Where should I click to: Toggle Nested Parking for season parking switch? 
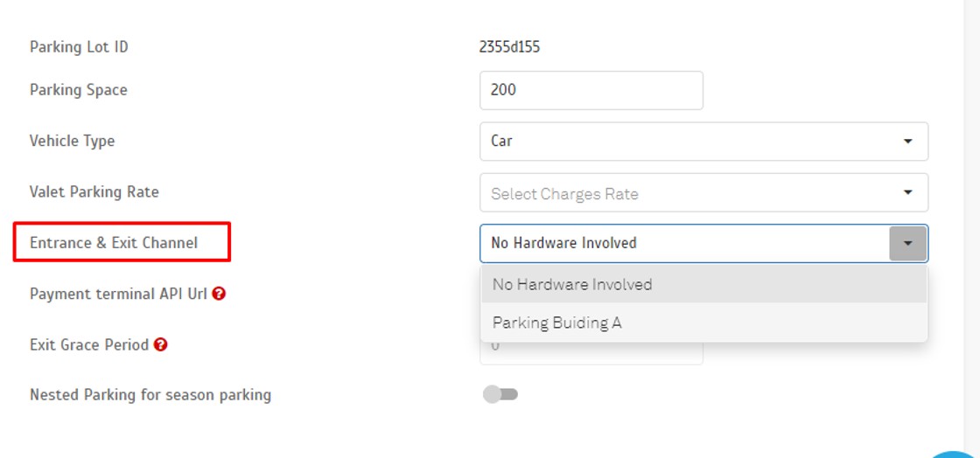(500, 394)
